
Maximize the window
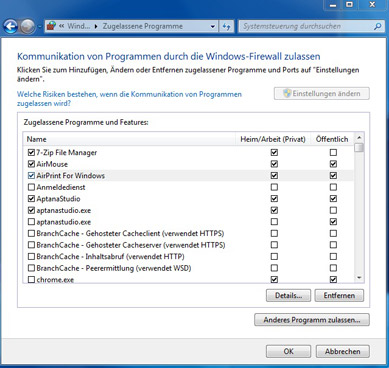[349, 5]
